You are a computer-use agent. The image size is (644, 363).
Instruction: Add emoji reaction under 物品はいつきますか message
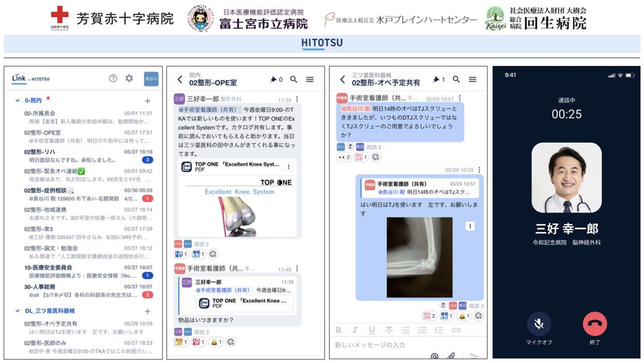coord(231,342)
